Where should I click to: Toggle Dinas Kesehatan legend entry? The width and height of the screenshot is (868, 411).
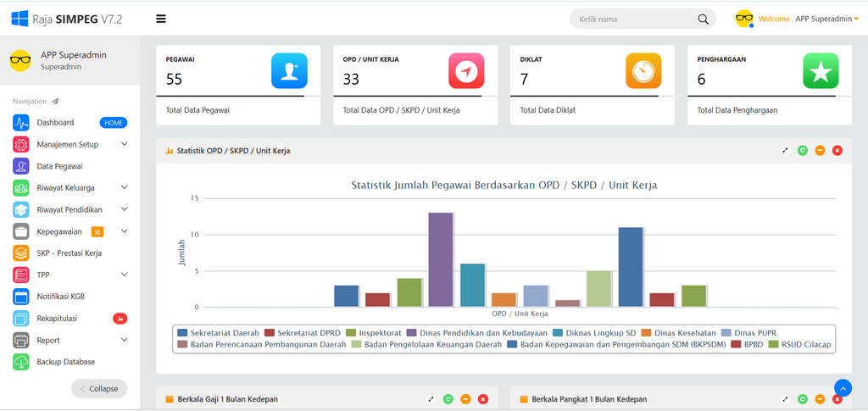[679, 333]
